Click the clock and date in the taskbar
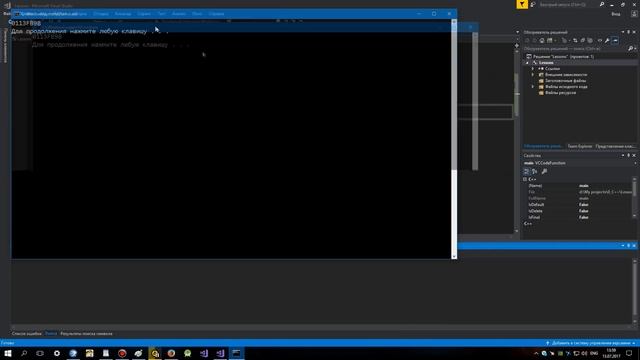The width and height of the screenshot is (640, 360). [611, 353]
